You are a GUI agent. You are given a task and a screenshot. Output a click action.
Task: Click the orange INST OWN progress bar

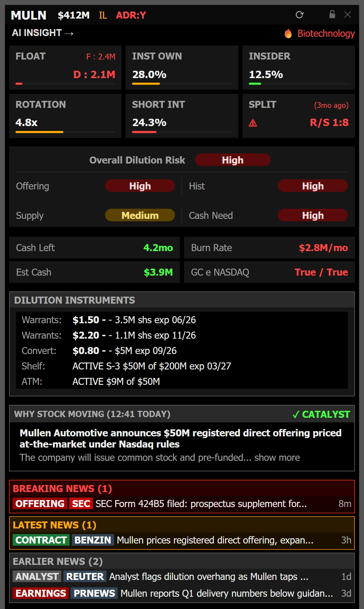[146, 84]
